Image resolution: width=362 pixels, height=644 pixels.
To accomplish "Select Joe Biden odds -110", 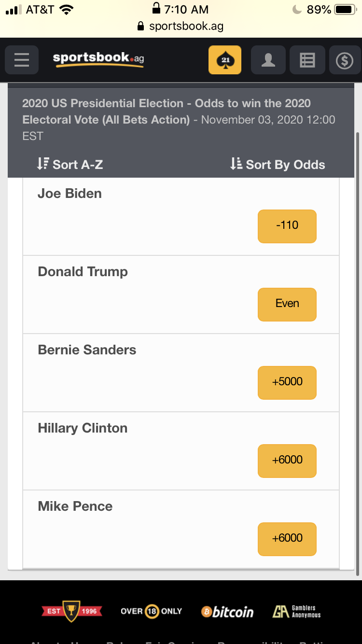I will pyautogui.click(x=287, y=226).
